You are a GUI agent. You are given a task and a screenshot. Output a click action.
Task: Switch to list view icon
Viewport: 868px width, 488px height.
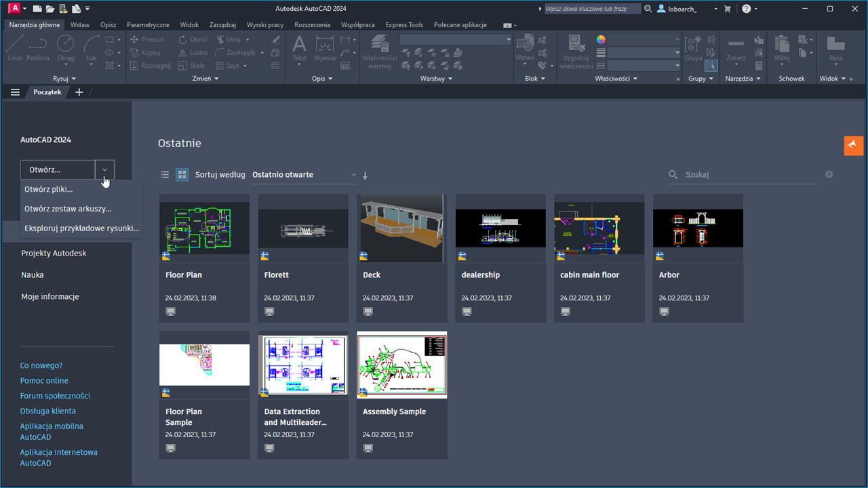click(165, 175)
